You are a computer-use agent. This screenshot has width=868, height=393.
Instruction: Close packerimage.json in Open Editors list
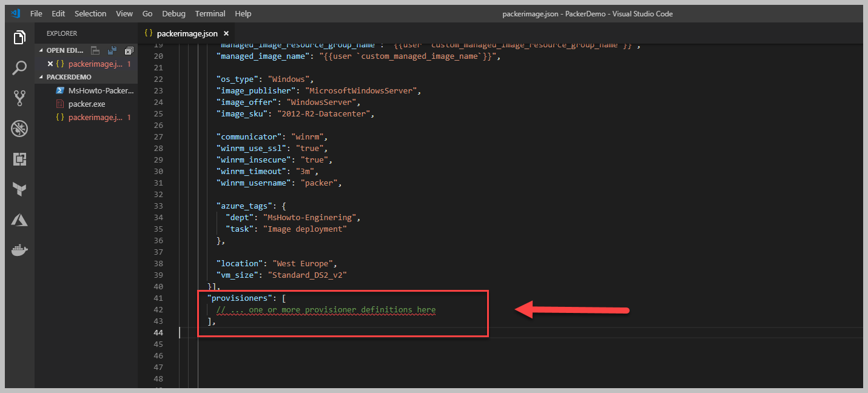coord(50,64)
